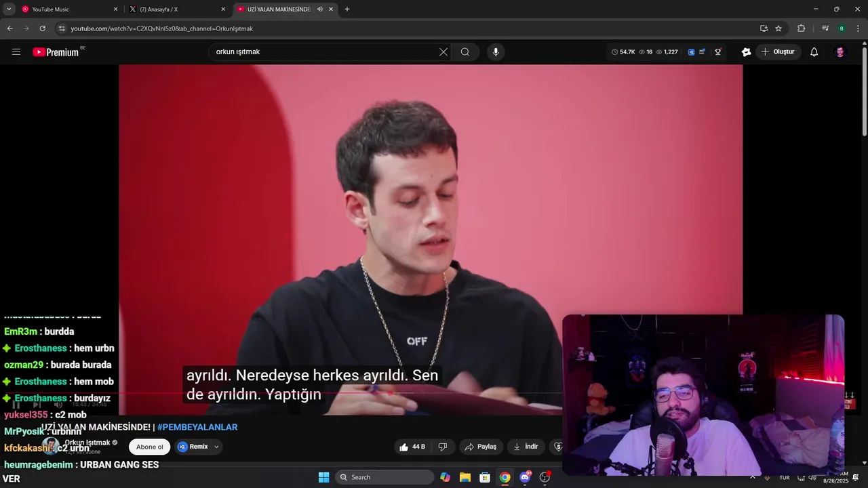Open the OBS Studio taskbar icon

(x=545, y=477)
